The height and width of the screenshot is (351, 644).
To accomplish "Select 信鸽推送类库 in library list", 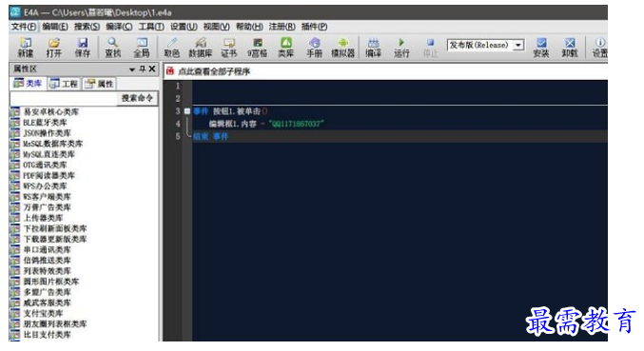I will coord(47,261).
